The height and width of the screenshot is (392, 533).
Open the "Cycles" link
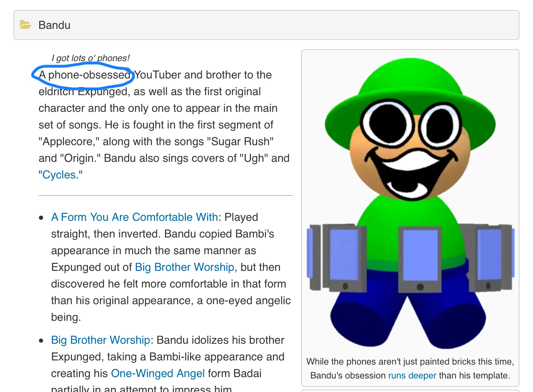(59, 175)
